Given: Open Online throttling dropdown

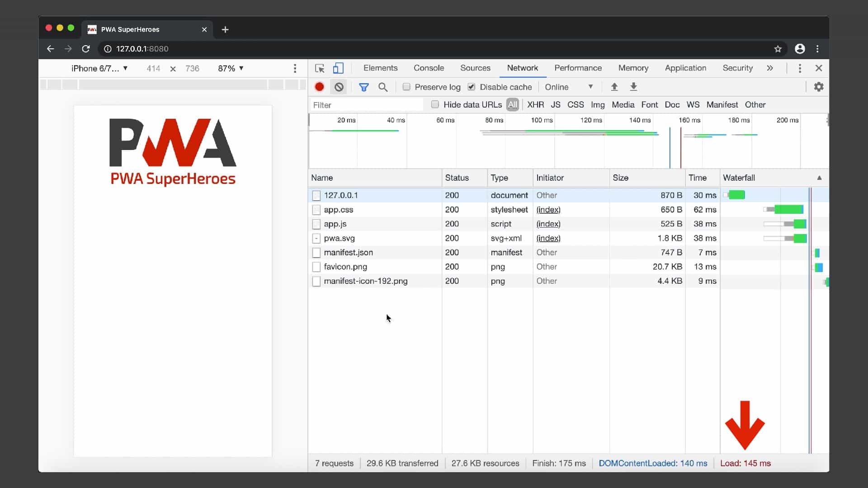Looking at the screenshot, I should (x=569, y=87).
